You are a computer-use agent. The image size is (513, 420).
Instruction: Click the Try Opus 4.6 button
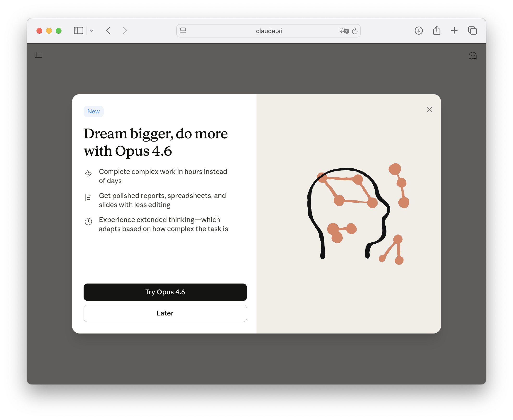165,292
